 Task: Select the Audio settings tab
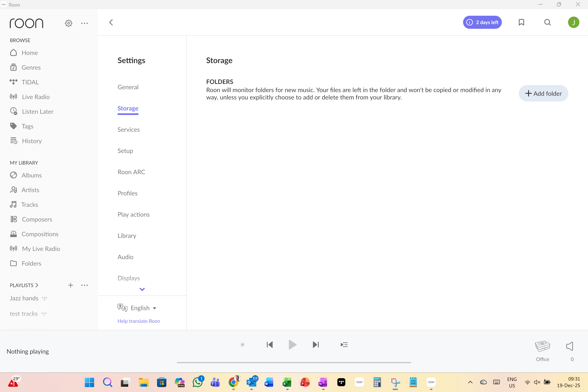(125, 257)
